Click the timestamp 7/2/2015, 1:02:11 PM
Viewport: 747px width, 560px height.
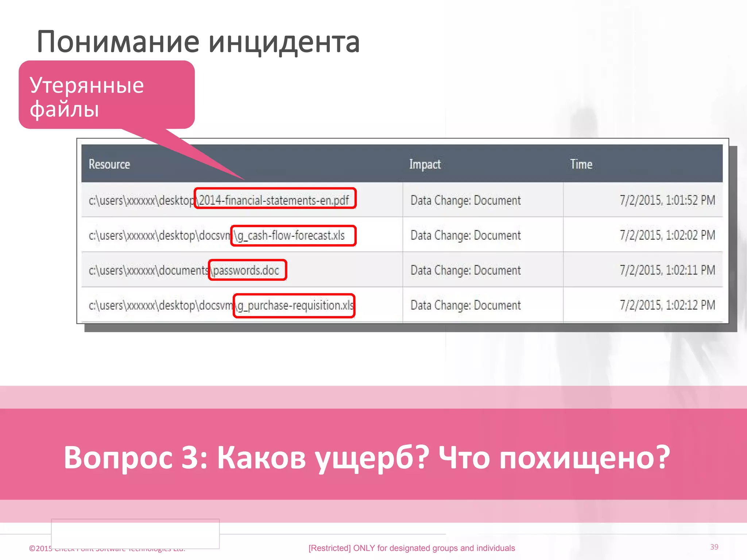(667, 270)
